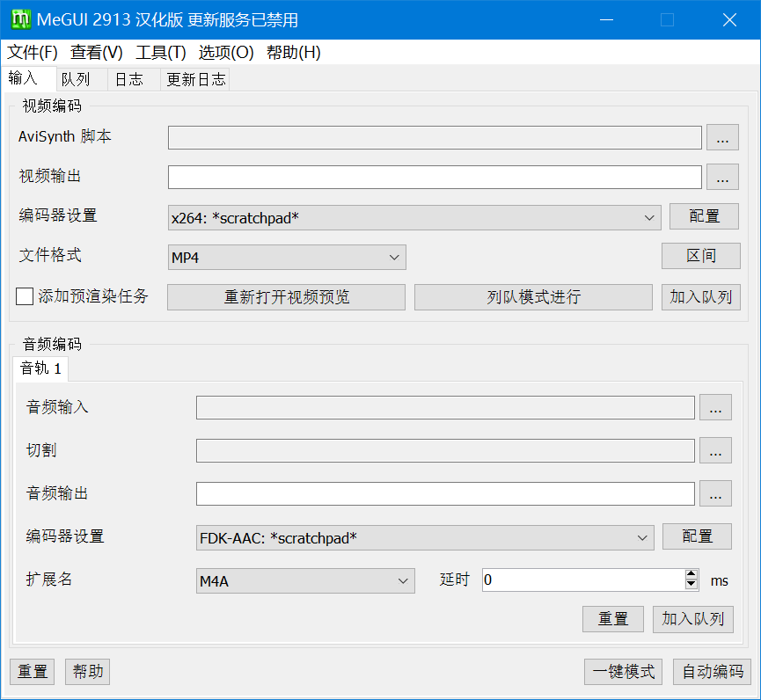Open audio encoder 配置 next to FDK-AAC

coord(697,536)
